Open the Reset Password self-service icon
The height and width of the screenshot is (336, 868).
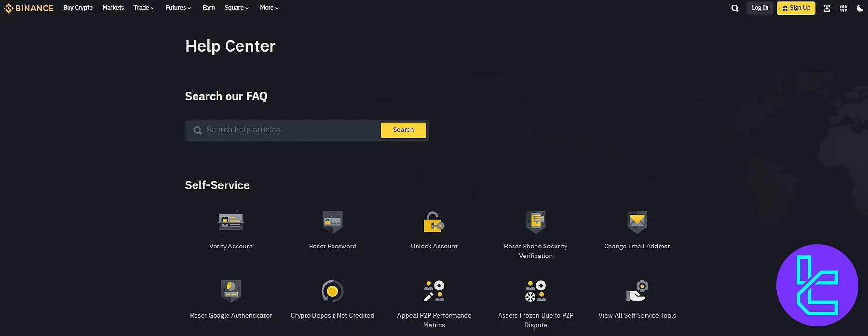pos(332,222)
